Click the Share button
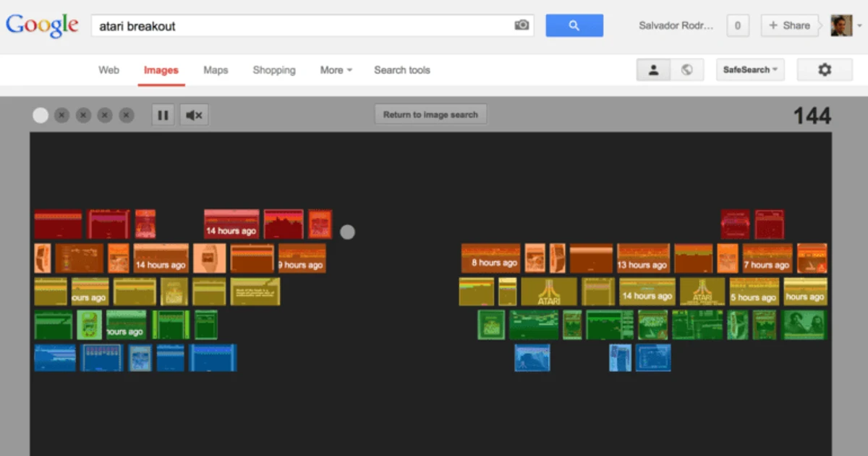The width and height of the screenshot is (868, 456). pos(789,25)
